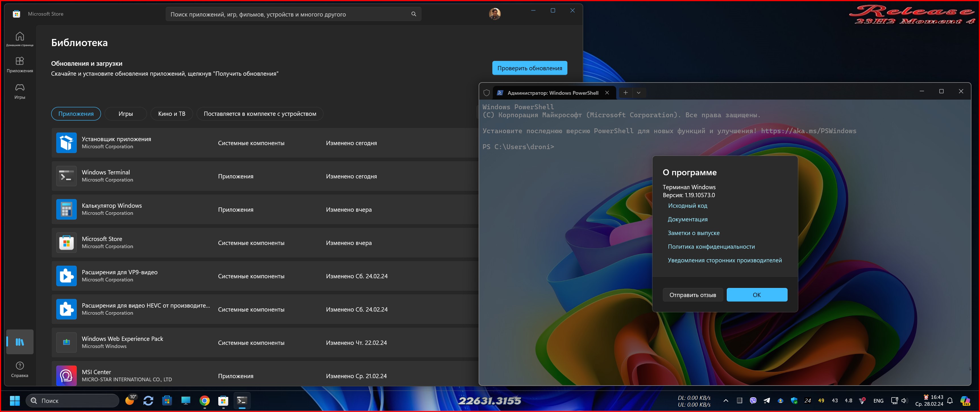Image resolution: width=980 pixels, height=412 pixels.
Task: Select the Games filter tab
Action: coord(126,114)
